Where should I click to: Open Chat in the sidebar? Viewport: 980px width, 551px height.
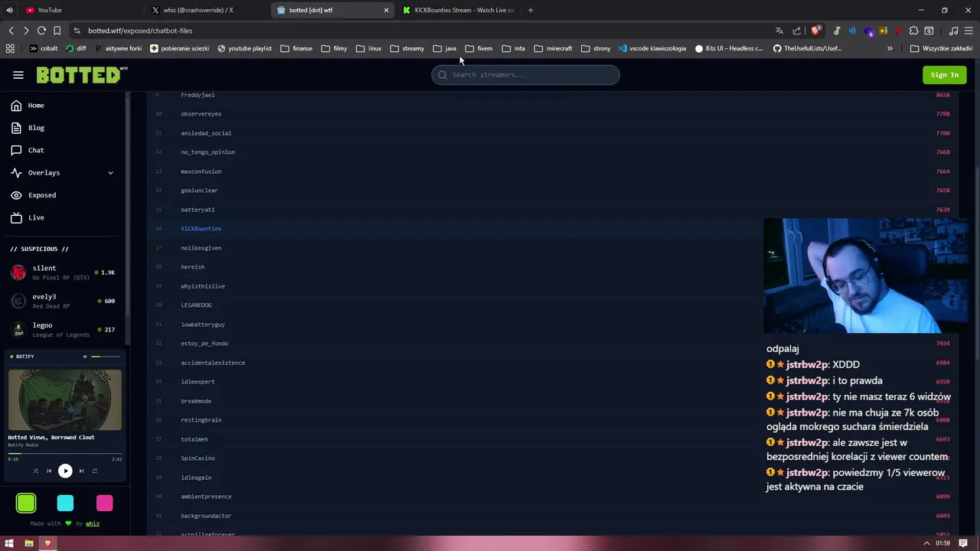pyautogui.click(x=36, y=150)
